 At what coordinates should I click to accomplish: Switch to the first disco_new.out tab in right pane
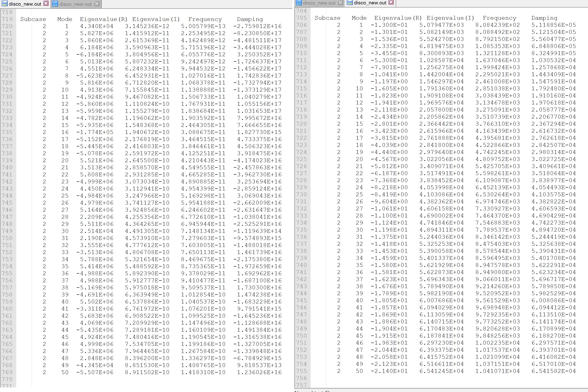pyautogui.click(x=319, y=3)
